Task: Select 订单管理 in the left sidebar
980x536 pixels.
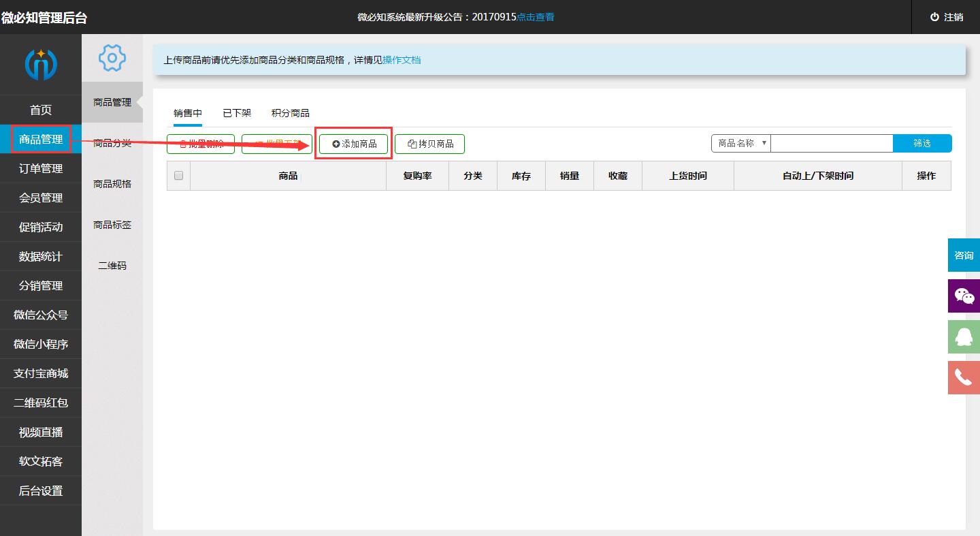Action: (x=41, y=168)
